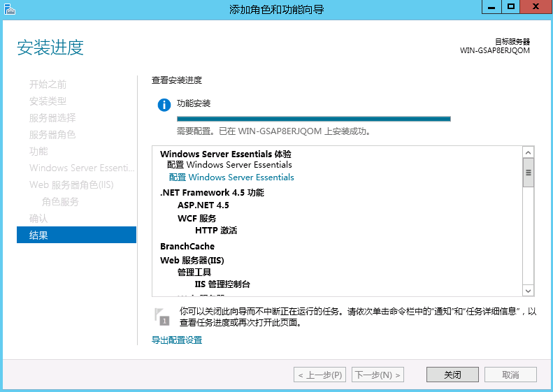Click the scrollbar thumb in the results list
This screenshot has height=392, width=553.
coord(529,173)
